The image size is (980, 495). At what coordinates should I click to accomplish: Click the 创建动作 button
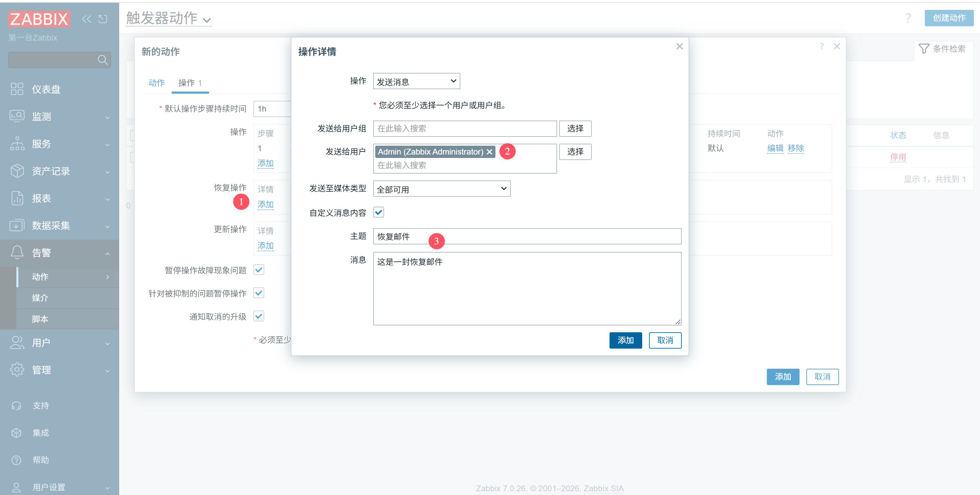(x=949, y=18)
